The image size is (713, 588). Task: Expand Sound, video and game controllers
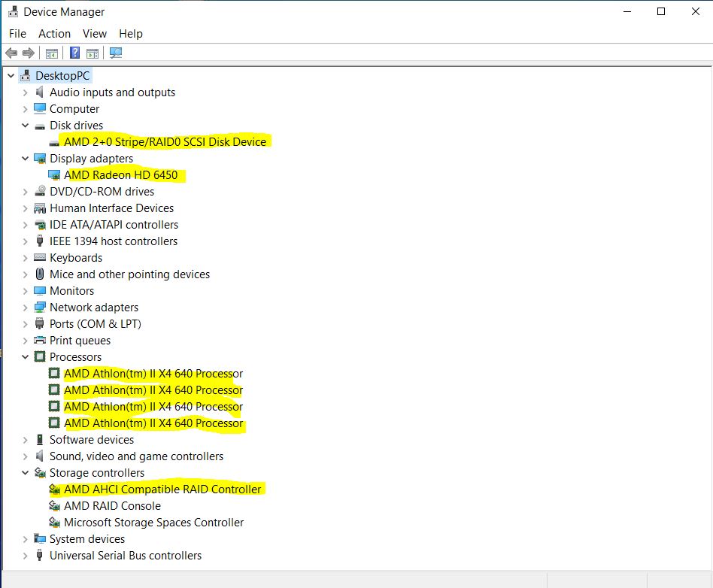[x=25, y=456]
